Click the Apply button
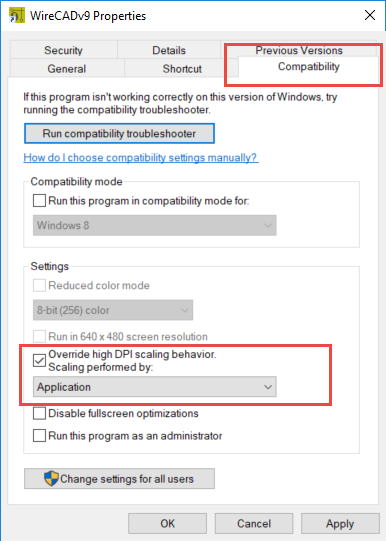Screen dimensions: 386x541 340,523
